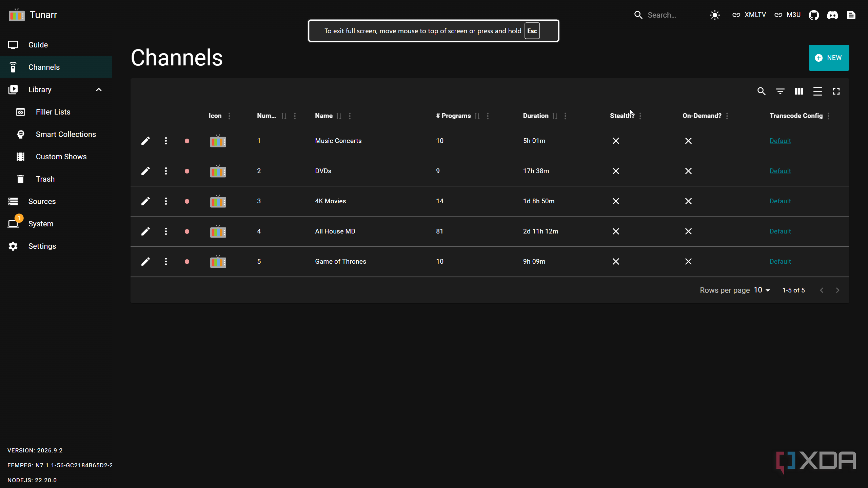Viewport: 868px width, 488px height.
Task: Edit the DVDs channel pencil icon
Action: (145, 171)
